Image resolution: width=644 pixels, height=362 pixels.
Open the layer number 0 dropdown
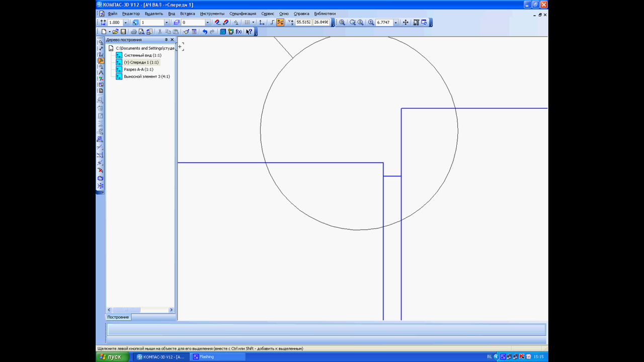[x=207, y=23]
